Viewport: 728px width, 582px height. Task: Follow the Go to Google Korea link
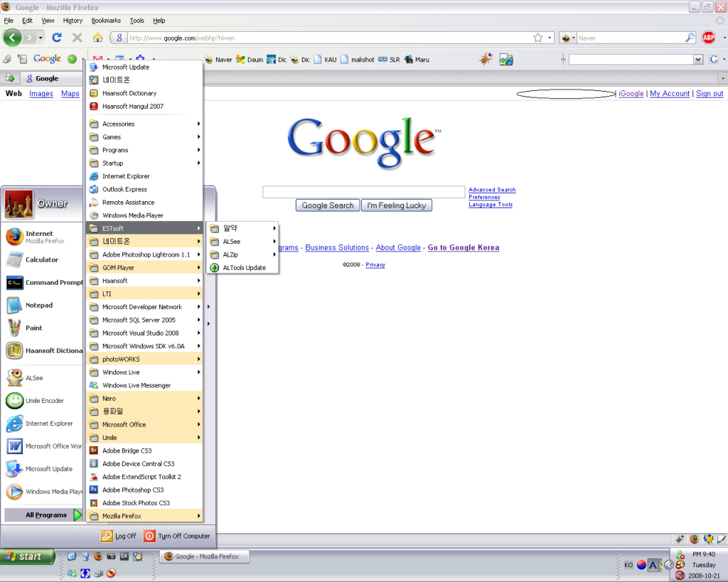pyautogui.click(x=464, y=248)
